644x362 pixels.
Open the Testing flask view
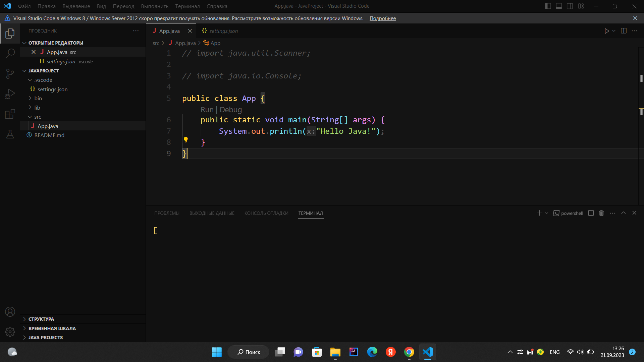pyautogui.click(x=10, y=134)
